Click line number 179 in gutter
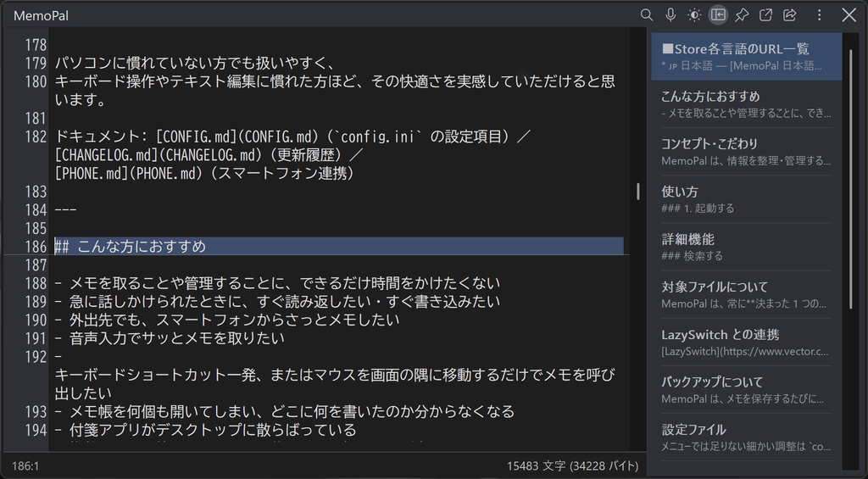 pos(36,63)
